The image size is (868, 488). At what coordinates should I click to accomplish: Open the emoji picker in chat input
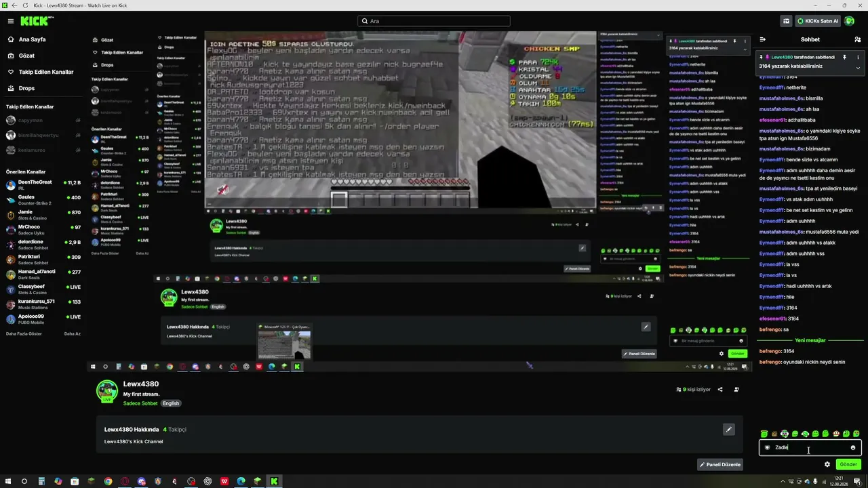tap(853, 447)
